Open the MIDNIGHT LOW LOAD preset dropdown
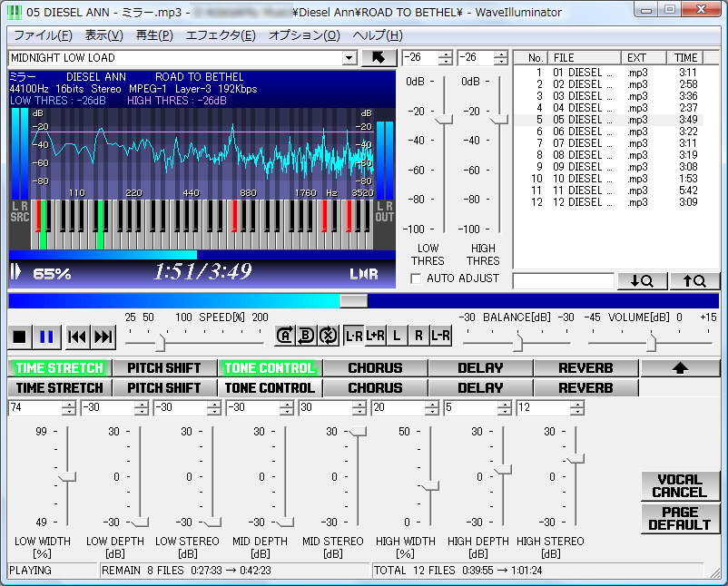728x586 pixels. click(x=349, y=56)
